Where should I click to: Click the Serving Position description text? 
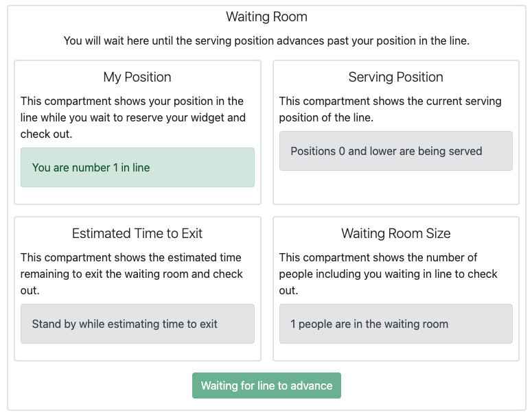point(390,109)
